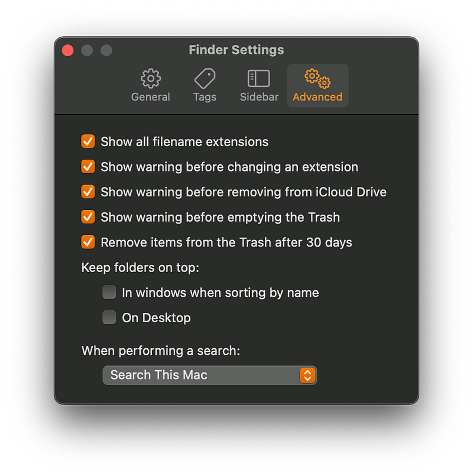Enable keeping folders on top when sorting by name

[x=109, y=292]
